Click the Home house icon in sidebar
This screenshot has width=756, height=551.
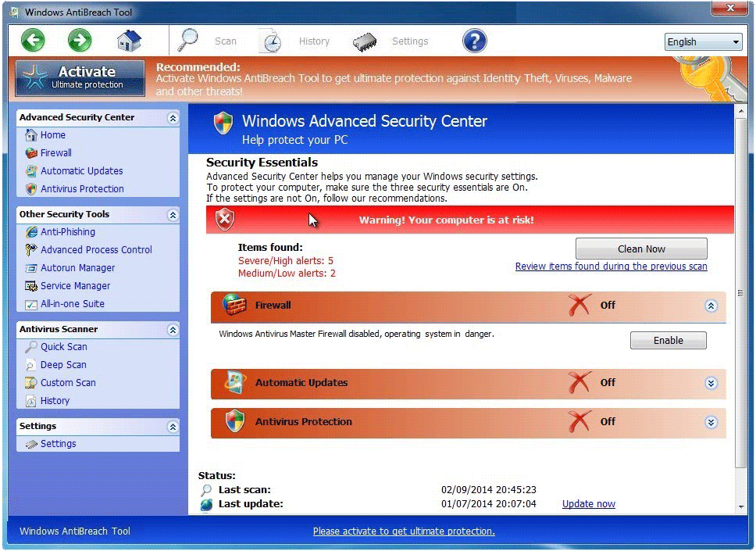[x=31, y=134]
